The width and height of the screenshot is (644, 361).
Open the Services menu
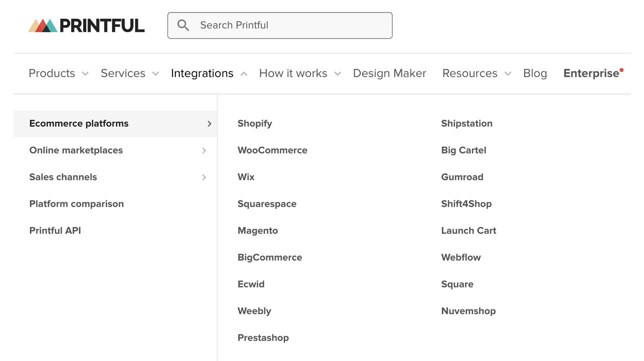[123, 73]
